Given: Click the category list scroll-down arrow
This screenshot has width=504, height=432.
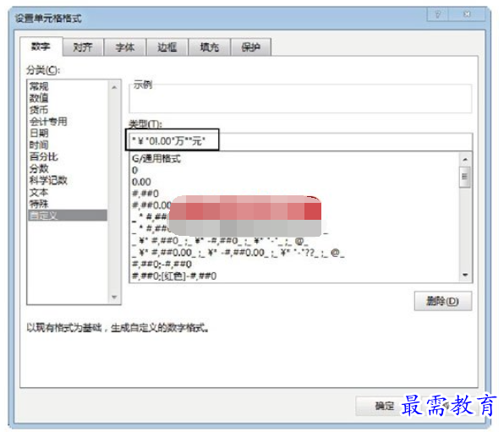Looking at the screenshot, I should tap(114, 297).
